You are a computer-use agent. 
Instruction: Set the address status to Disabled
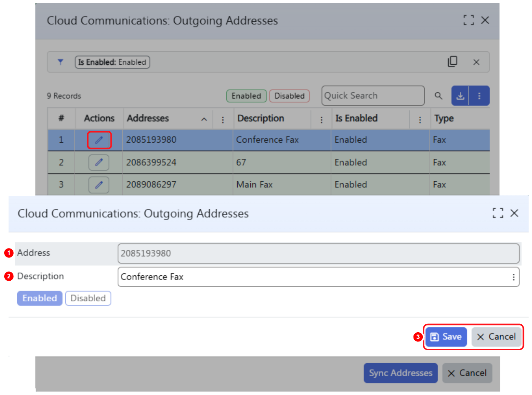pyautogui.click(x=88, y=298)
